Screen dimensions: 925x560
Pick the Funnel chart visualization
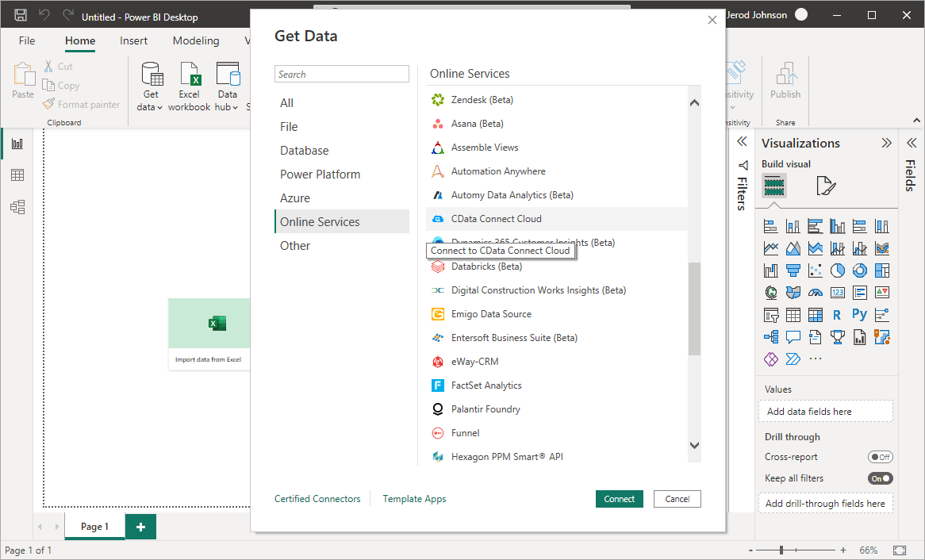793,270
